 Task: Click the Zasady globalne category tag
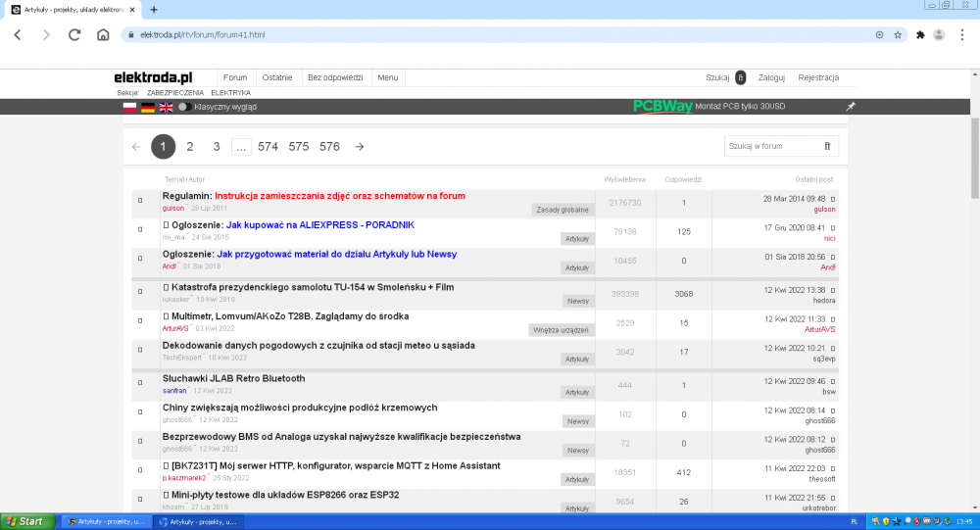[563, 210]
